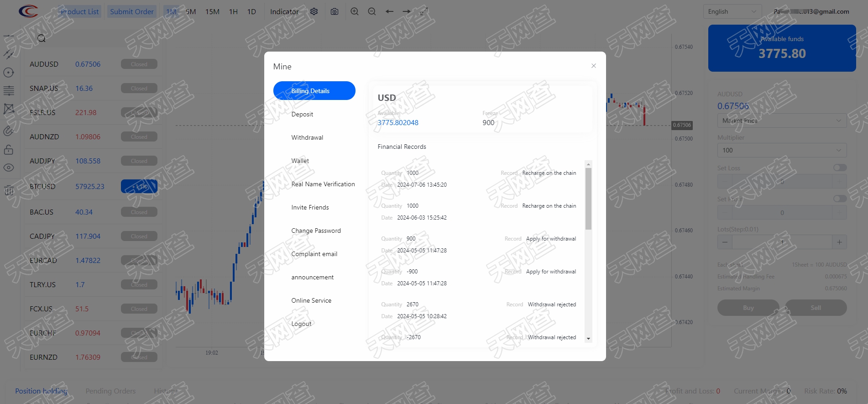Click the lock drawings icon in sidebar
Viewport: 868px width, 404px height.
click(9, 150)
